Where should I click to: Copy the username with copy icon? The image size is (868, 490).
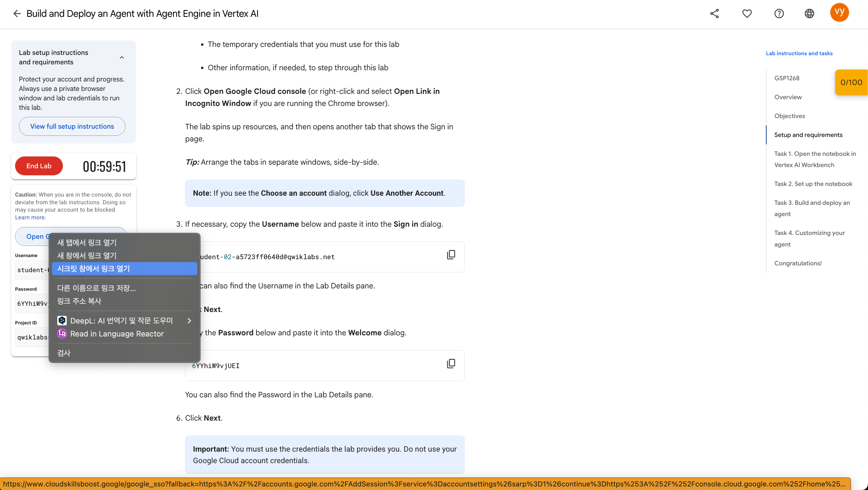point(451,255)
